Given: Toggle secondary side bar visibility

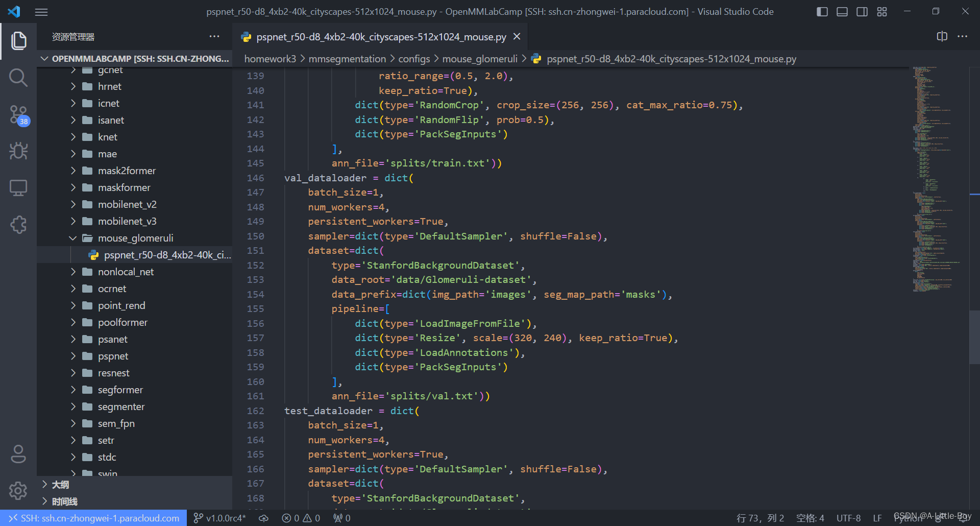Looking at the screenshot, I should click(x=862, y=12).
